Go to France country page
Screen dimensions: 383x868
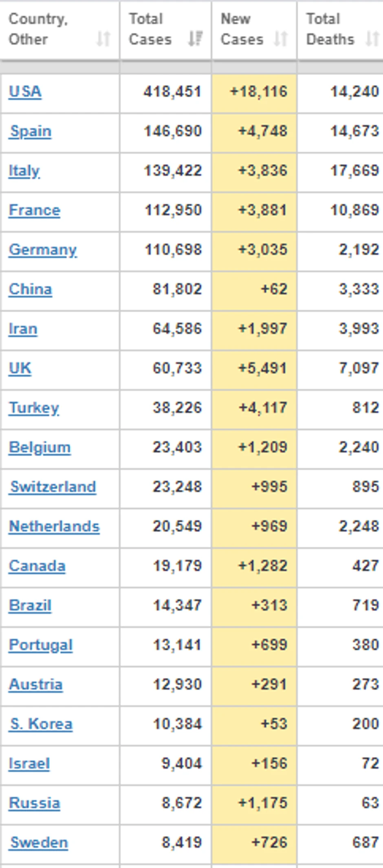coord(35,210)
